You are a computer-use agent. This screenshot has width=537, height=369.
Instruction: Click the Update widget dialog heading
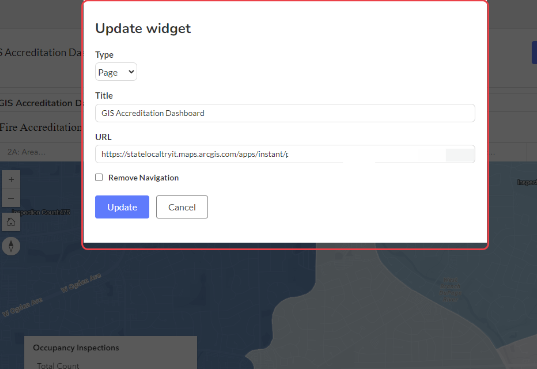143,28
